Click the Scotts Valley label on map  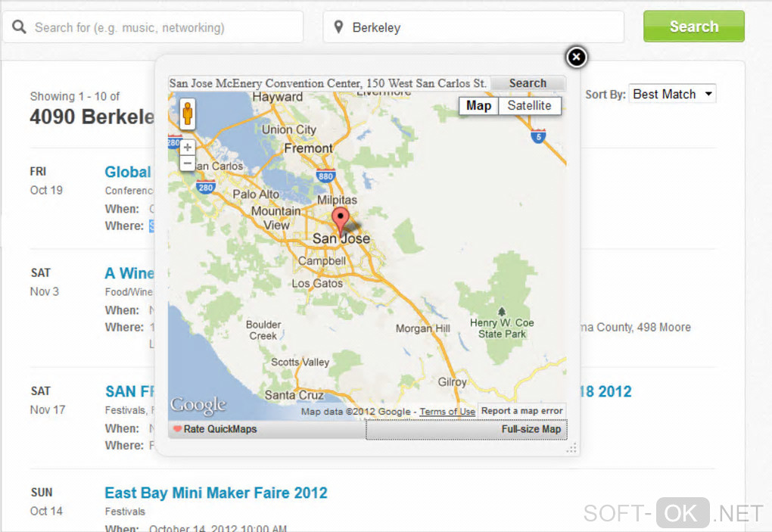(300, 362)
